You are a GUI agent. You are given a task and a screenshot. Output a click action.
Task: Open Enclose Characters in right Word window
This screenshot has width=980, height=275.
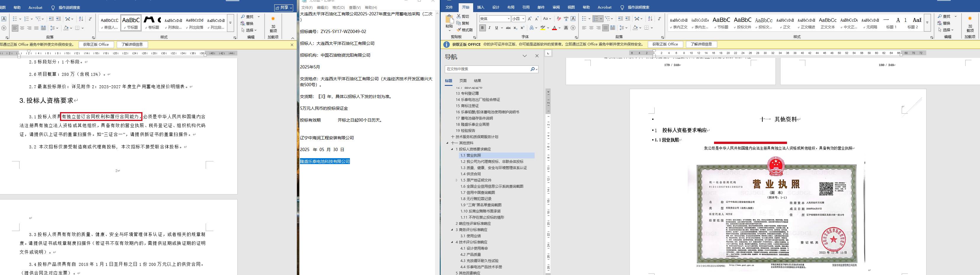pos(573,28)
